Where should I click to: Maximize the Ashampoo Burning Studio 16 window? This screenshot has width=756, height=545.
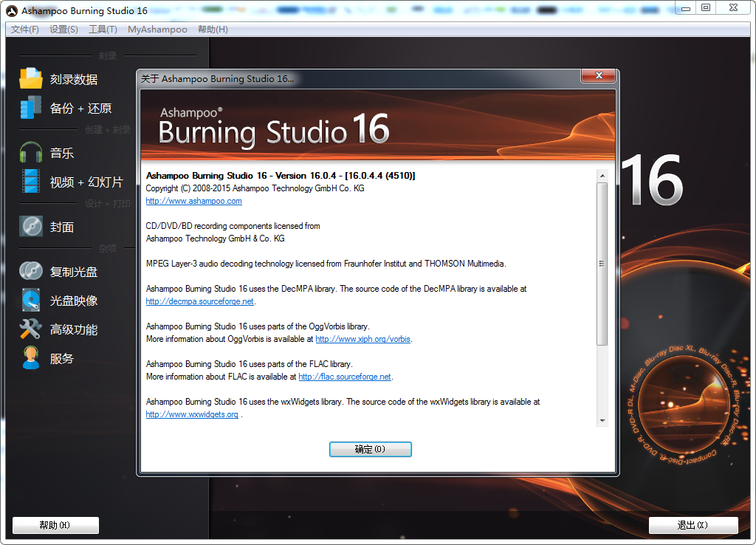coord(706,7)
